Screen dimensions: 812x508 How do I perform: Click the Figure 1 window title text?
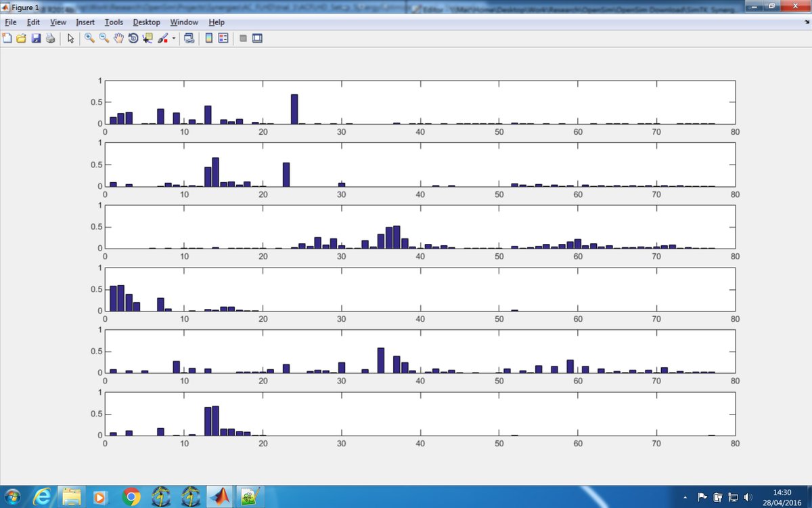click(26, 7)
